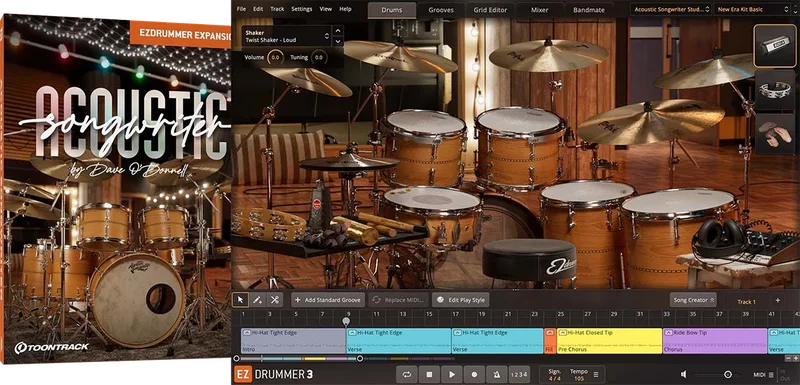
Task: Select the purple Chorus block
Action: pos(715,341)
